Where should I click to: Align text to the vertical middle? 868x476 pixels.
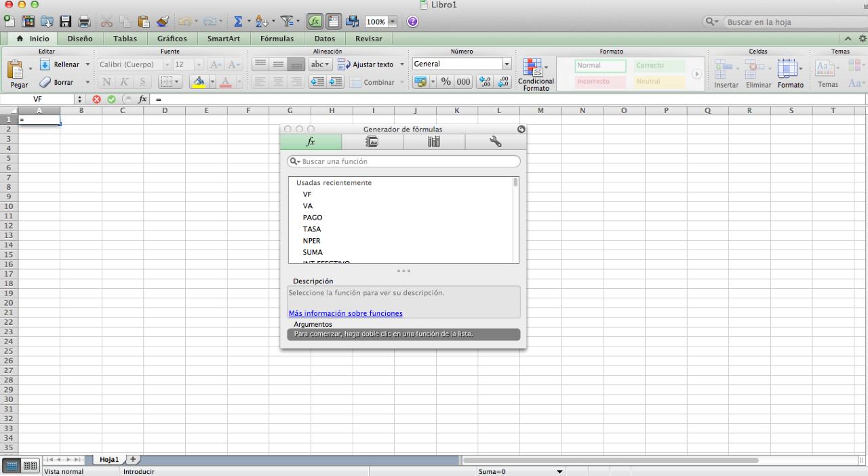pyautogui.click(x=278, y=64)
